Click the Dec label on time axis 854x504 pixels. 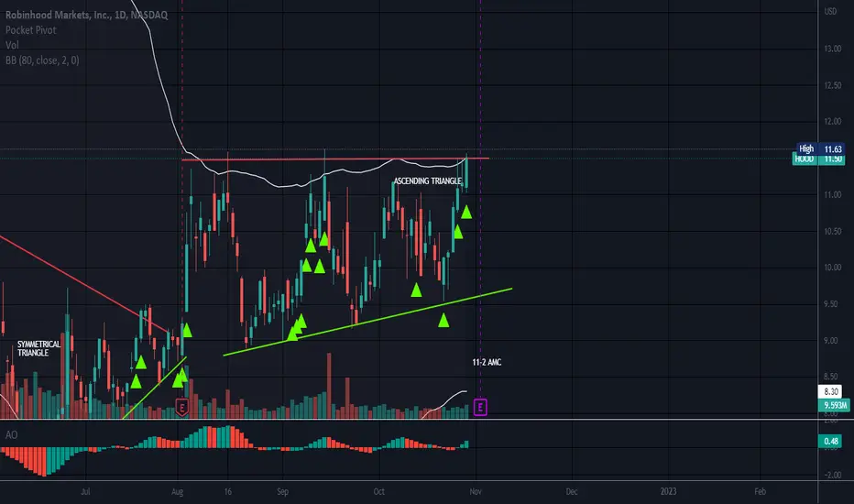click(572, 491)
